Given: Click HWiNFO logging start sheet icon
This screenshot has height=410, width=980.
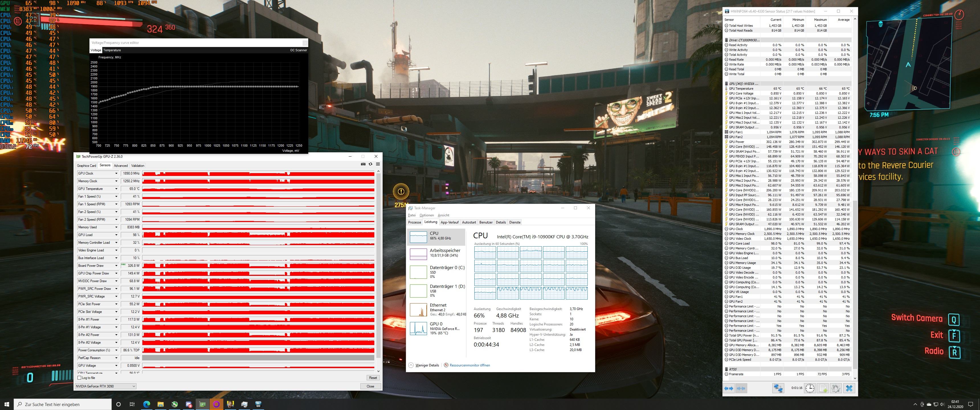Looking at the screenshot, I should pos(823,388).
